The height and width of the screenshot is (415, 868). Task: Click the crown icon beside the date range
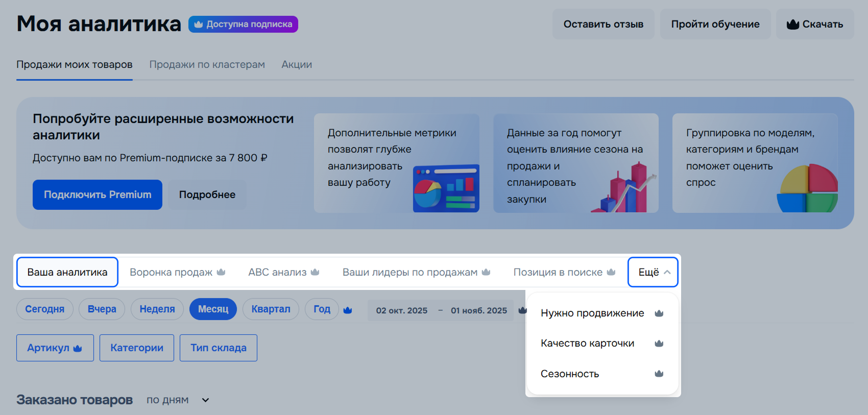tap(522, 310)
